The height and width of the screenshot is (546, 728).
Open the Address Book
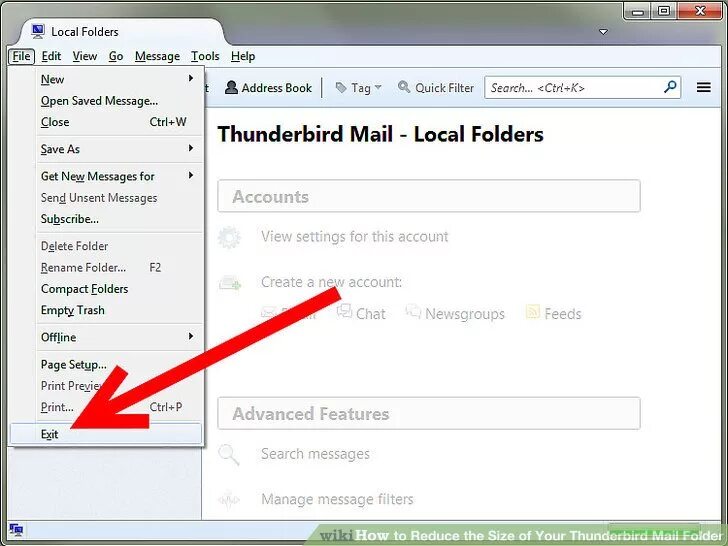point(268,88)
